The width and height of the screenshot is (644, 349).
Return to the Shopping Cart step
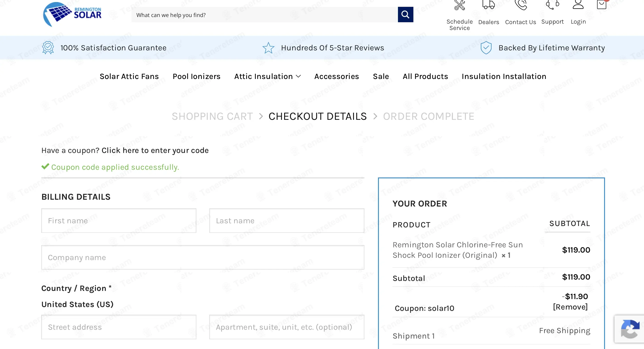(212, 116)
